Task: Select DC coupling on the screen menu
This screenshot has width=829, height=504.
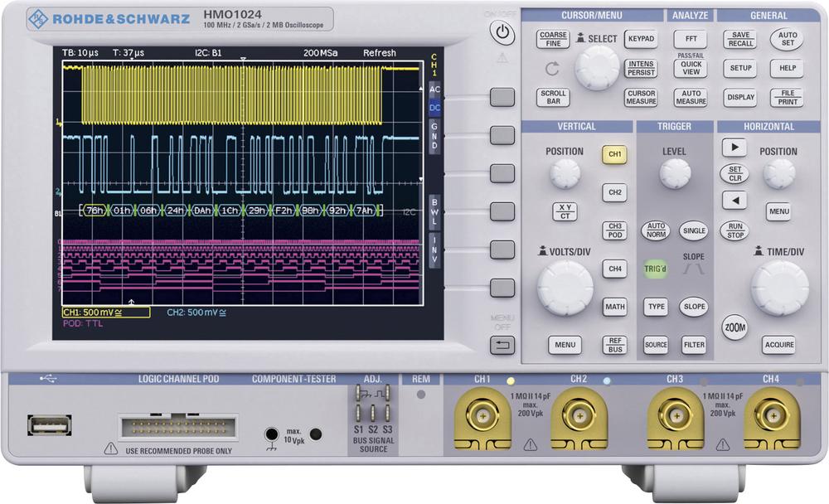Action: coord(434,108)
